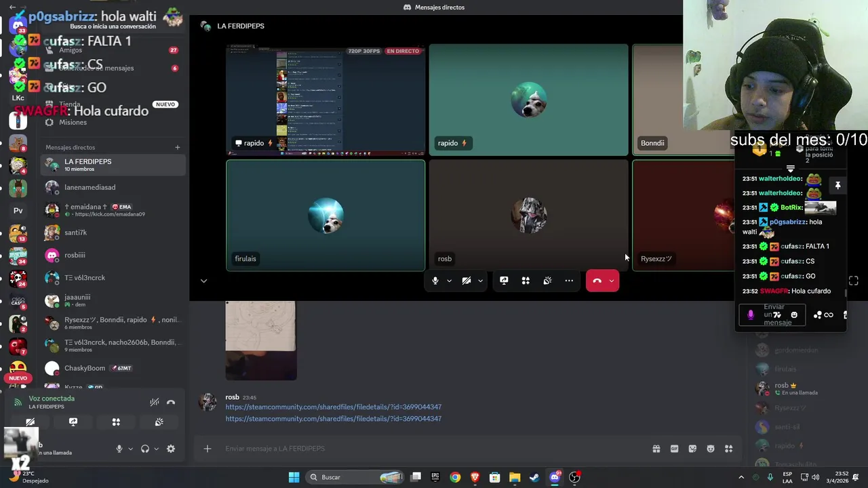Screen dimensions: 868x488
Task: Open Windows Start menu
Action: click(294, 477)
